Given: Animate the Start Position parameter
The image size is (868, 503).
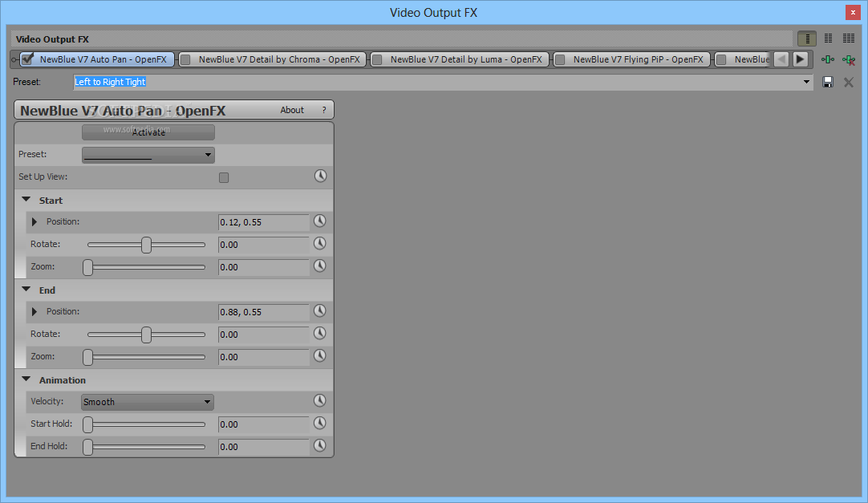Looking at the screenshot, I should [x=320, y=221].
